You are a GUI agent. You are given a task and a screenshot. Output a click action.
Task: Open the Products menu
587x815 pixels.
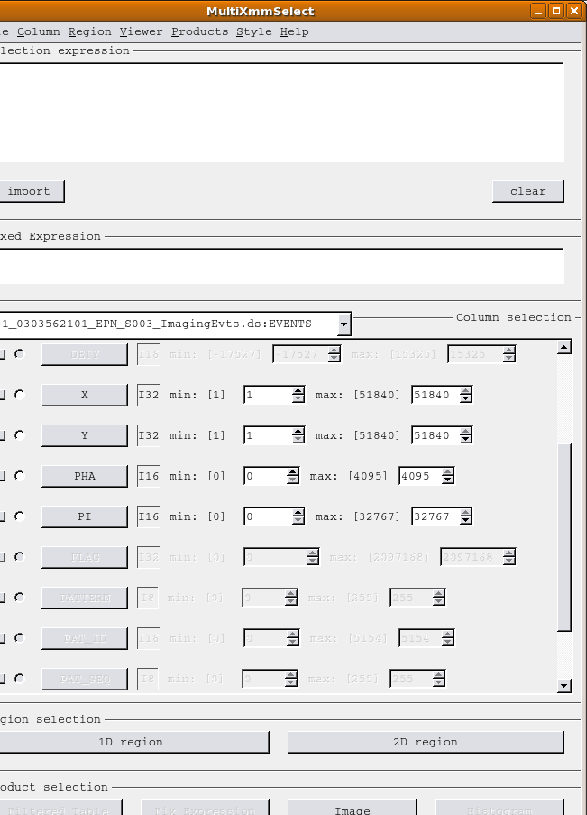200,32
